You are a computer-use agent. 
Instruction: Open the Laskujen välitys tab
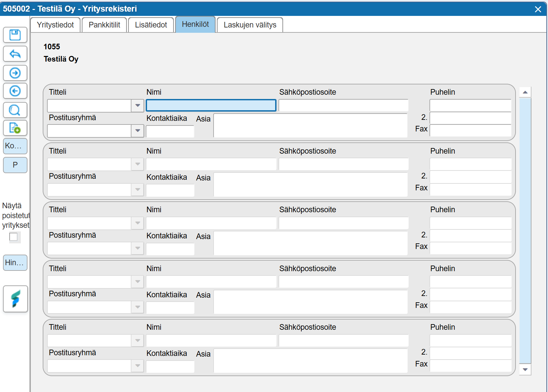tap(250, 25)
